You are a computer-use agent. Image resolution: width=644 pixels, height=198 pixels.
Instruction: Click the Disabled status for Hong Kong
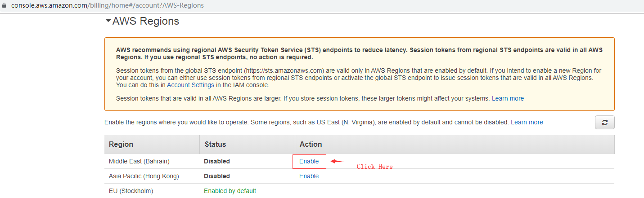[217, 176]
